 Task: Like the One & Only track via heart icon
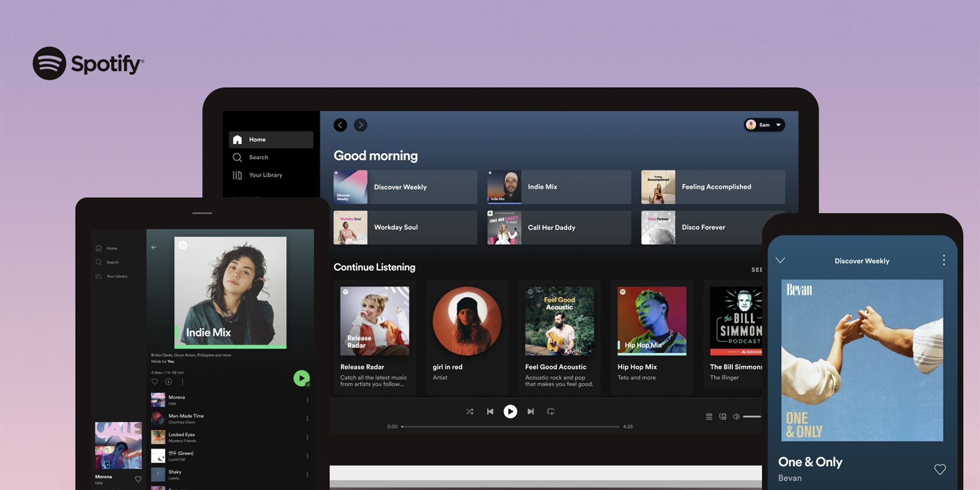tap(940, 468)
